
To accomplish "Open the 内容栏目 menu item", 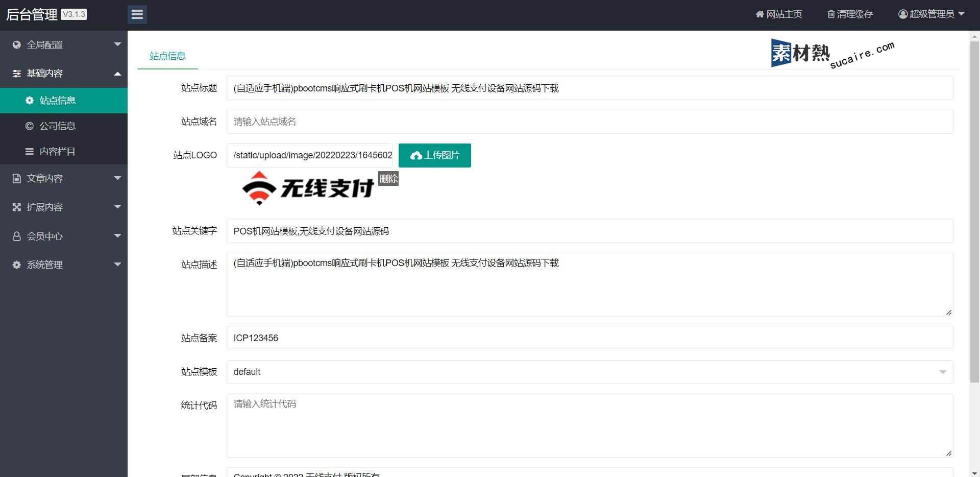I will (57, 152).
